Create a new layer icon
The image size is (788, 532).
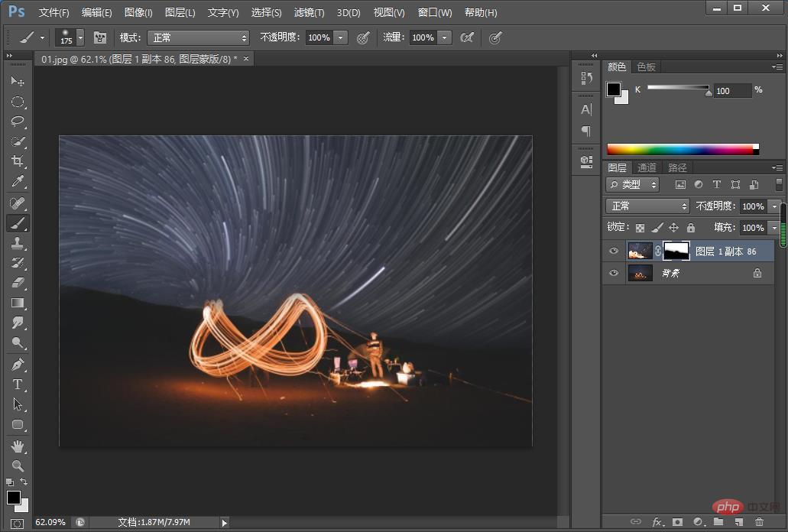739,522
